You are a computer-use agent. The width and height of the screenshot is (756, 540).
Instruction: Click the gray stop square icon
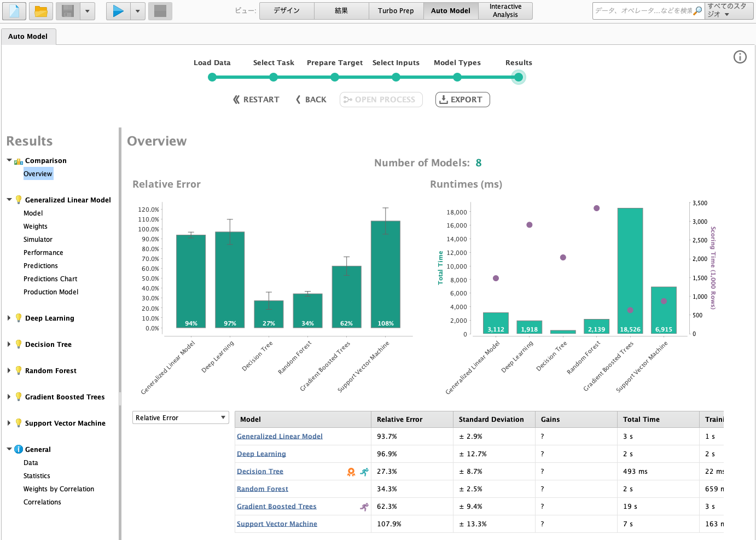pos(160,11)
